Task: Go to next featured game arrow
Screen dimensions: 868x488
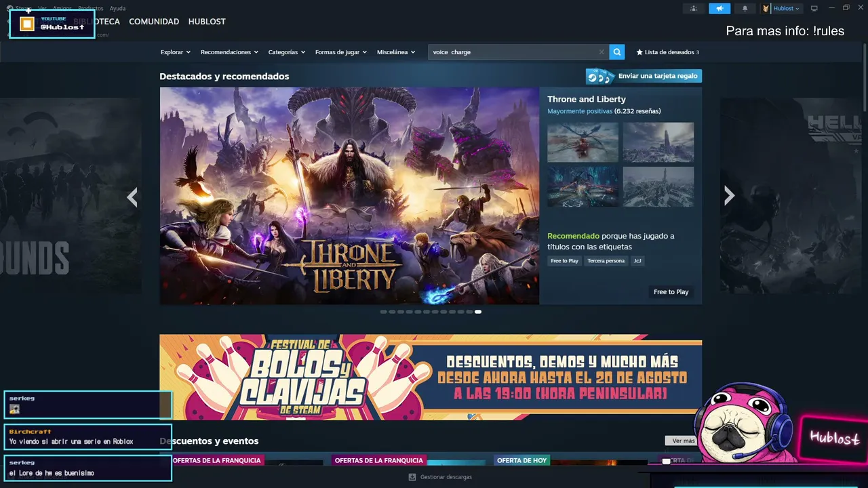Action: click(x=729, y=196)
